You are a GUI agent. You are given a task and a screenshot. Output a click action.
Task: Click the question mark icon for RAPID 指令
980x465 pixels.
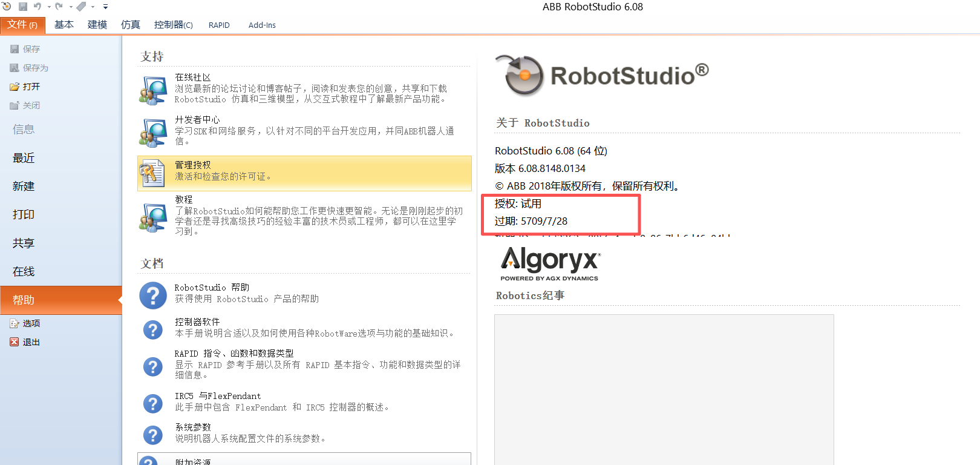[152, 366]
